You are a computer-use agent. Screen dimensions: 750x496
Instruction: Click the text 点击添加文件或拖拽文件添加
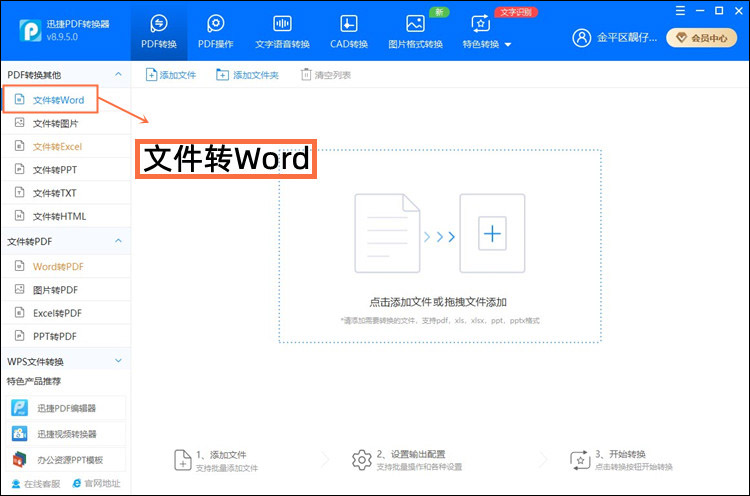click(438, 302)
